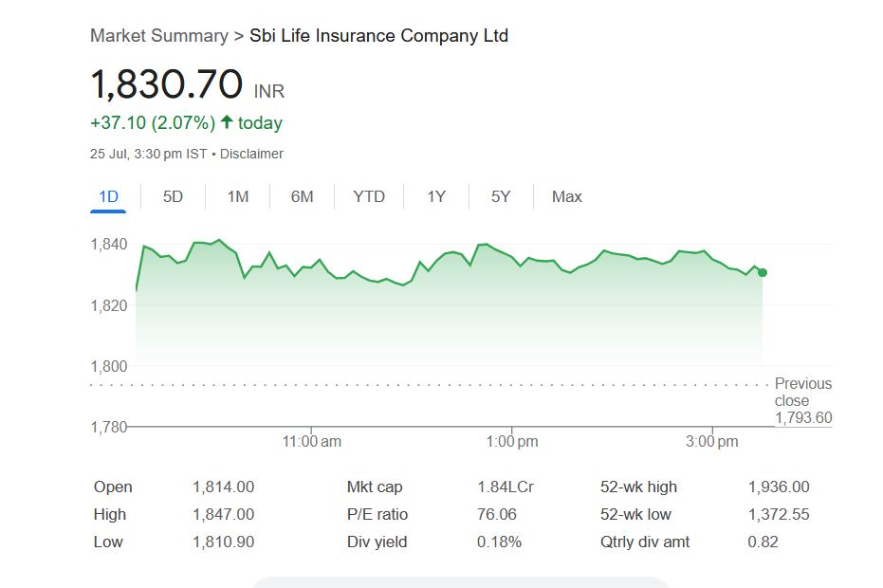Click the Mkt cap value 1.84LCr
Viewport: 883px width, 588px height.
(x=506, y=487)
